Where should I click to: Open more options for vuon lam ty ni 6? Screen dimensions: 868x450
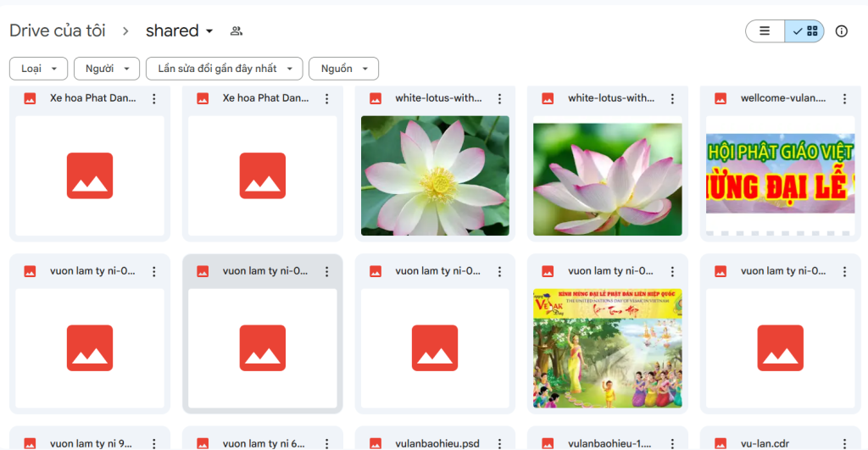[x=326, y=443]
